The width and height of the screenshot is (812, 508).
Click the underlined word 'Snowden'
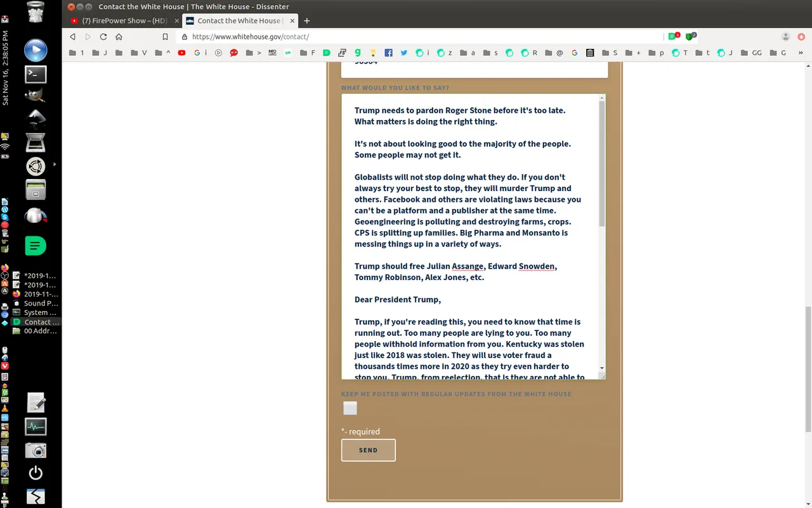pos(537,266)
